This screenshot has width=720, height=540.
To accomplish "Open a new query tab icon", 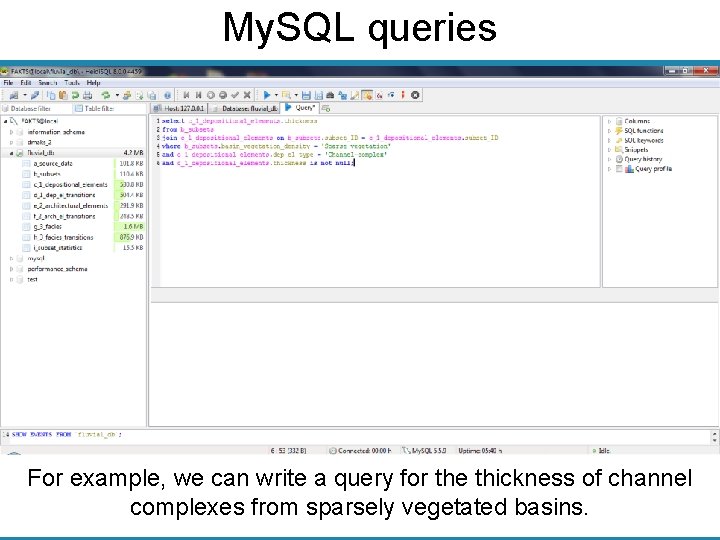I will pyautogui.click(x=326, y=108).
